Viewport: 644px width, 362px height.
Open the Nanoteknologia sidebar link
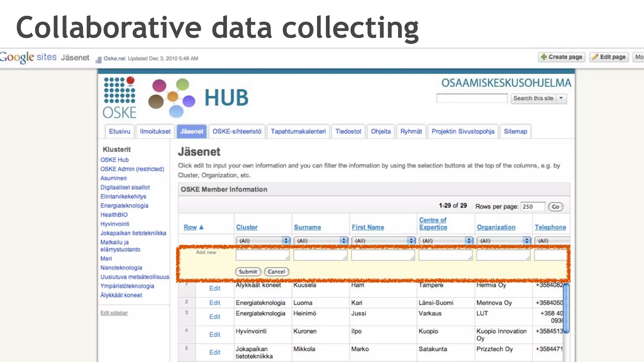point(121,267)
